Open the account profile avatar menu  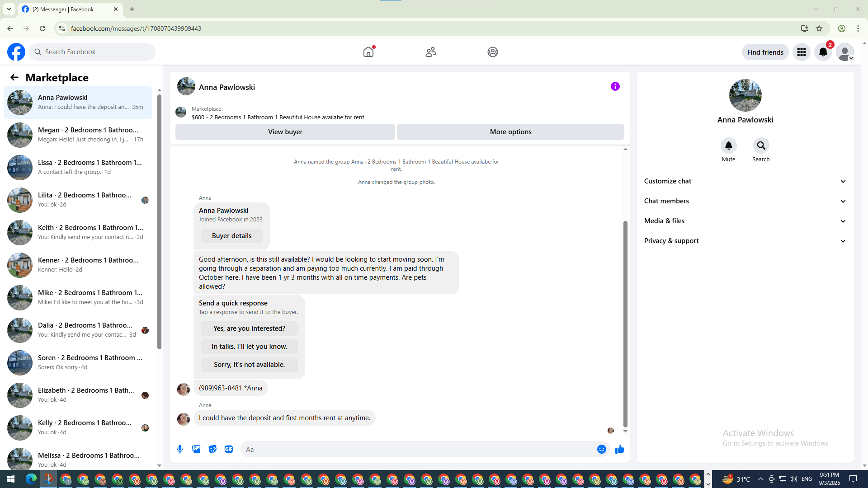pyautogui.click(x=845, y=52)
